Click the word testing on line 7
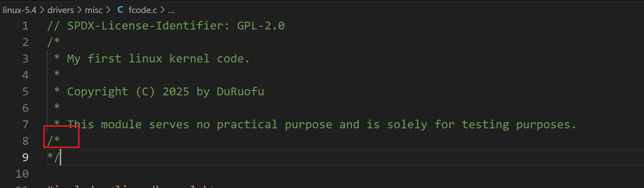This screenshot has height=188, width=644. [x=485, y=125]
